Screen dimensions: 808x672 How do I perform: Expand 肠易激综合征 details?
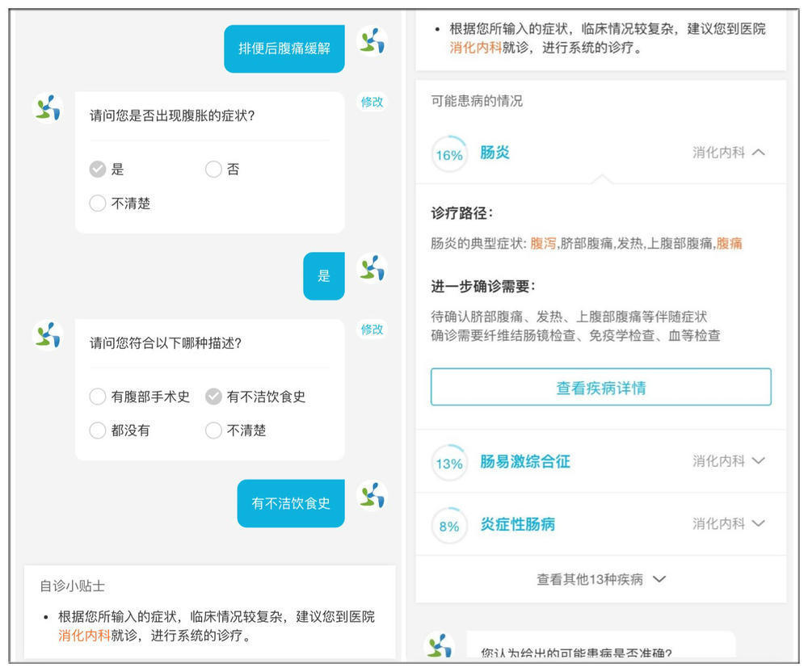[x=758, y=462]
